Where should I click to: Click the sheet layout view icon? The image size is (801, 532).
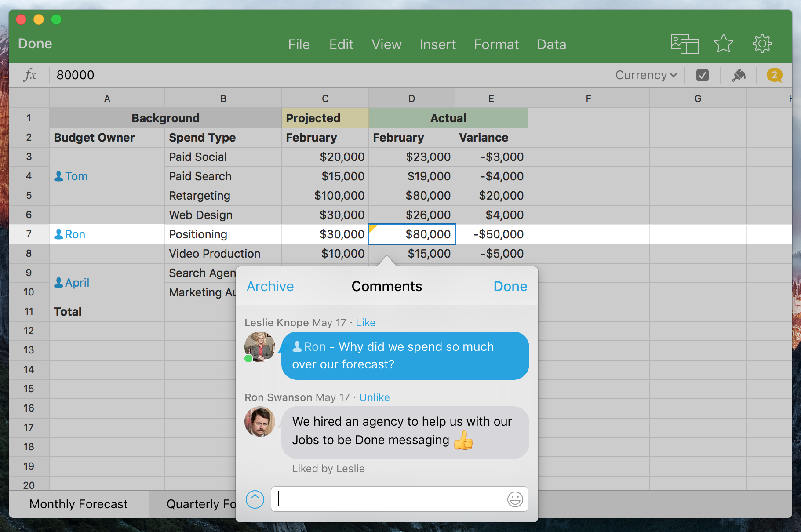684,44
